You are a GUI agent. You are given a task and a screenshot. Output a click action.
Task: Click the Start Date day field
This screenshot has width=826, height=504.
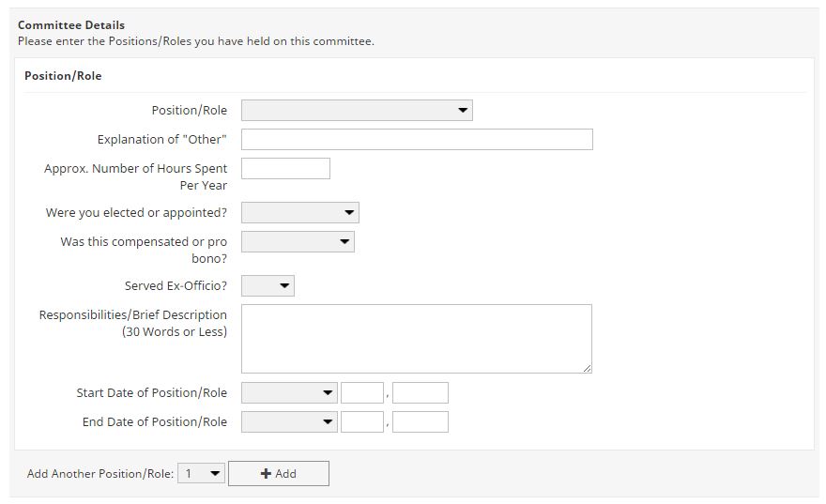click(x=362, y=393)
